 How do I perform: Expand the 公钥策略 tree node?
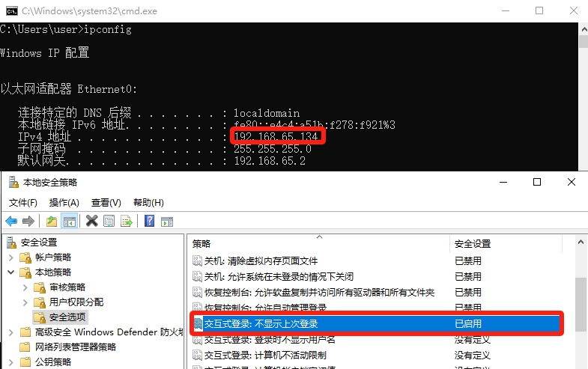11,362
